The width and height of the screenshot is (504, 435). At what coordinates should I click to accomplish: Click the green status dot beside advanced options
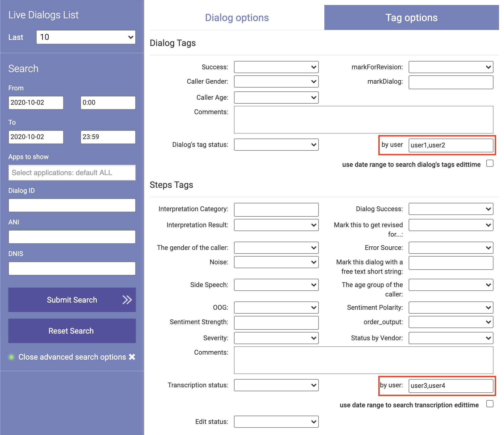tap(11, 357)
